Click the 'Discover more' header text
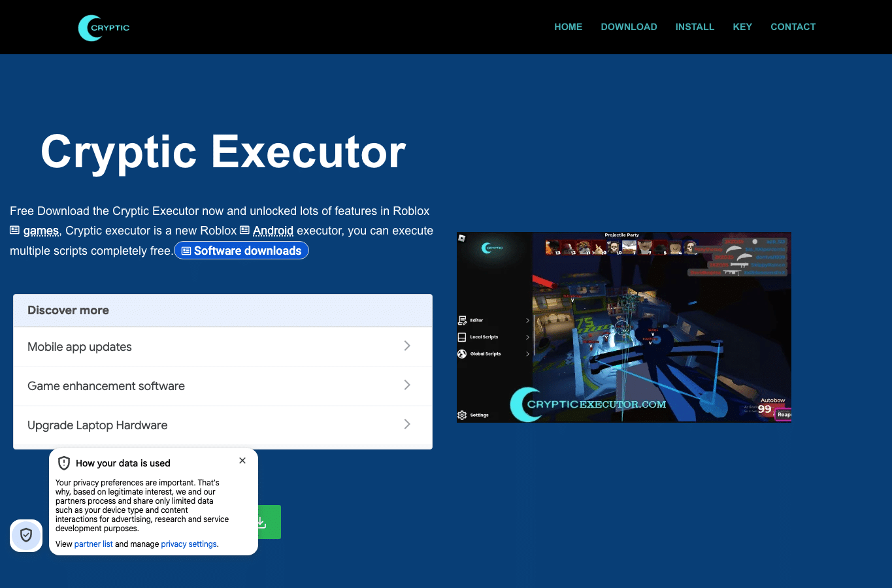The image size is (892, 588). pyautogui.click(x=68, y=310)
